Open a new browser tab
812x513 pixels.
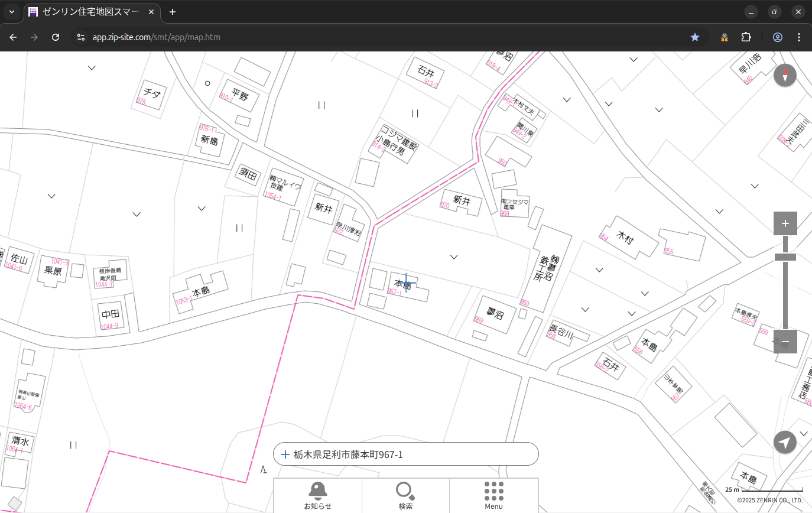click(x=172, y=12)
